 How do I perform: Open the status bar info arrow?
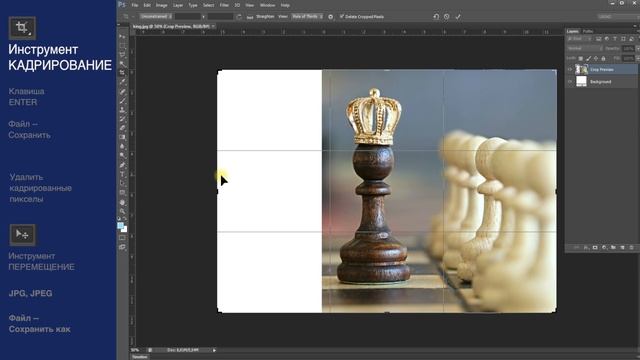tap(214, 350)
